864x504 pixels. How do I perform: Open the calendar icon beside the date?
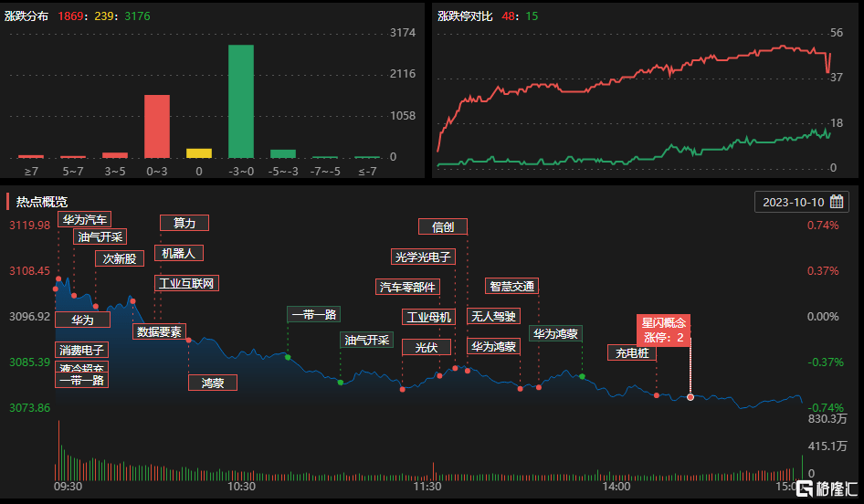coord(837,202)
